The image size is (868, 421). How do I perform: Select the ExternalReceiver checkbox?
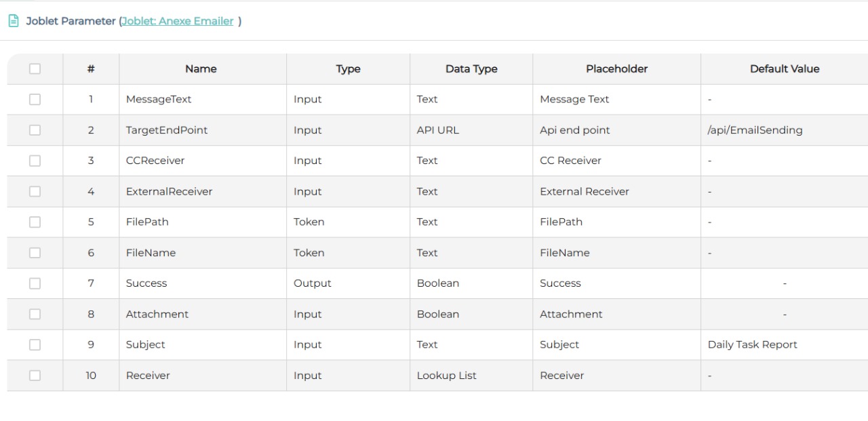(35, 191)
